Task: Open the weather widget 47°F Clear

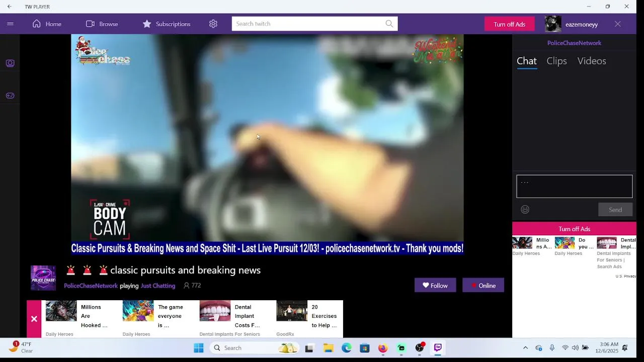Action: pyautogui.click(x=21, y=347)
